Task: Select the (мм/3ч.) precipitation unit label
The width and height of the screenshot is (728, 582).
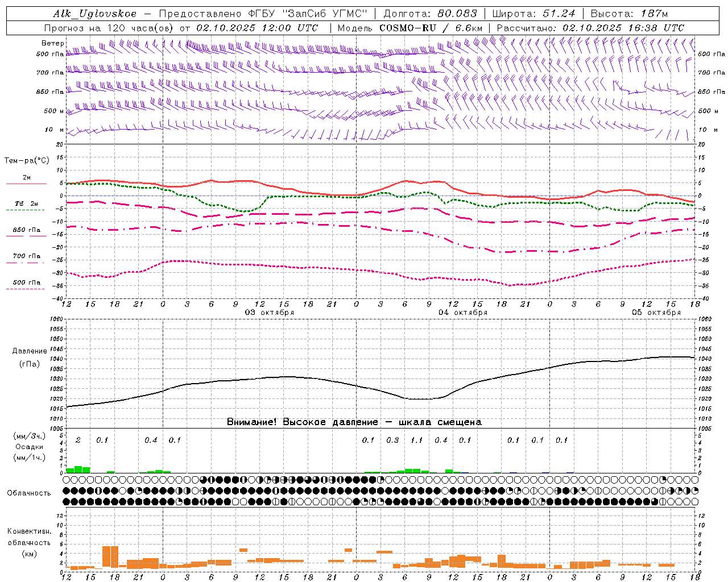Action: click(30, 436)
